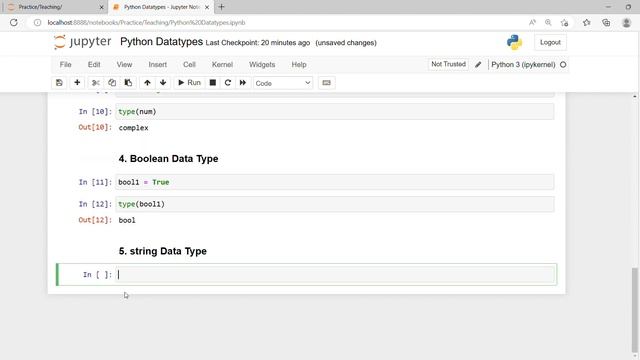This screenshot has height=360, width=640.
Task: Add page to favorites star icon
Action: (564, 22)
